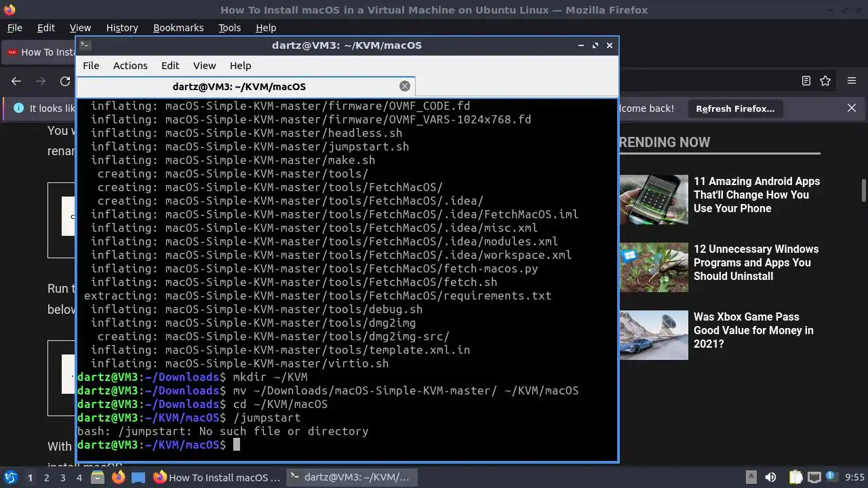
Task: Switch to terminal taskbar window button
Action: pyautogui.click(x=352, y=477)
